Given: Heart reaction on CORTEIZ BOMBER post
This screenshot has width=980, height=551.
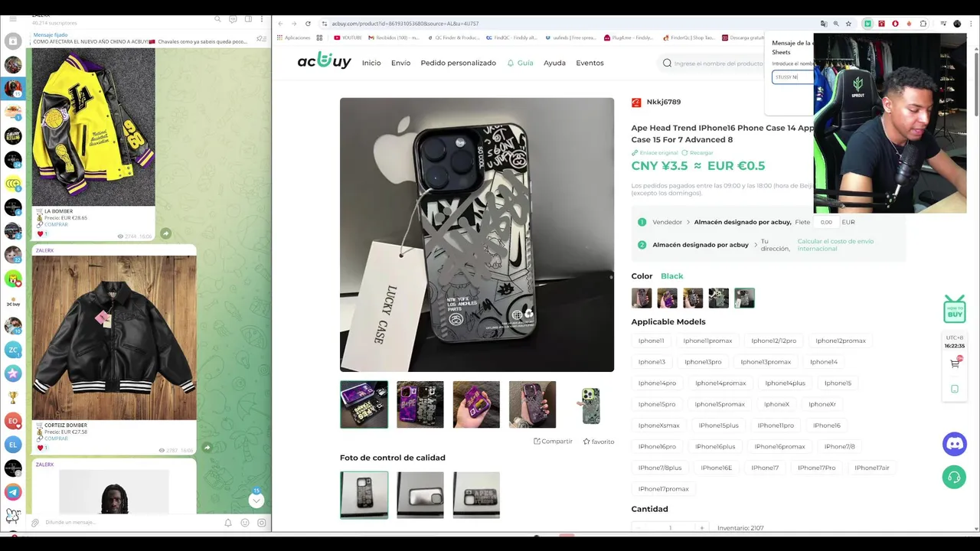Looking at the screenshot, I should [x=42, y=448].
